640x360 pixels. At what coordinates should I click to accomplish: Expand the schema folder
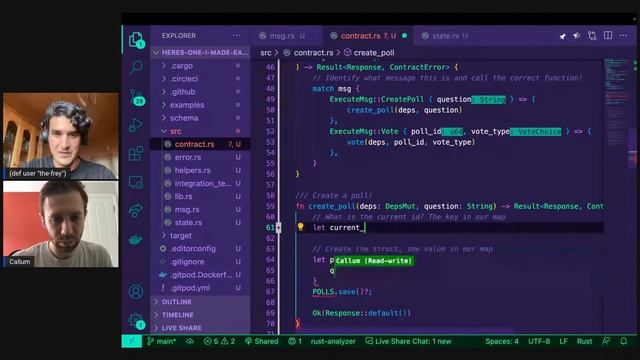click(200, 118)
